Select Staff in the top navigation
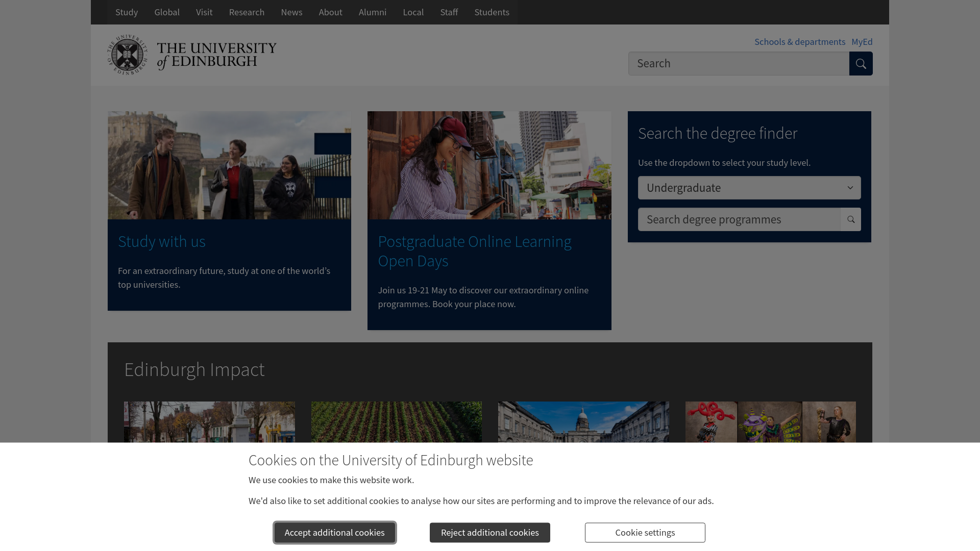The image size is (980, 551). 449,12
